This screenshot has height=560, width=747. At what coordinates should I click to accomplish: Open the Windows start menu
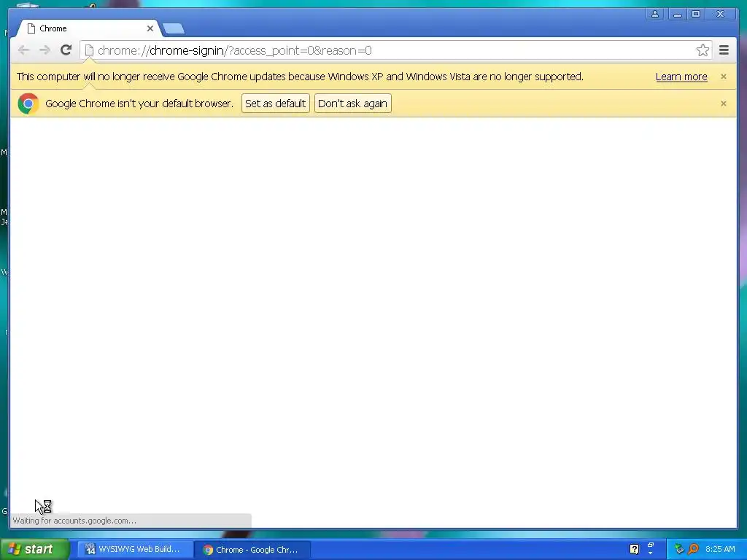34,549
